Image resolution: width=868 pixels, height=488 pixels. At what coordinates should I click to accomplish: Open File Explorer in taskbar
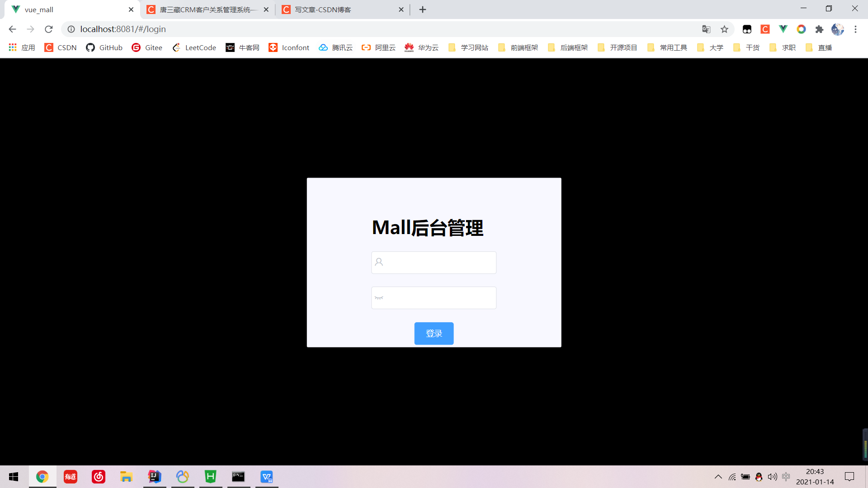(126, 477)
